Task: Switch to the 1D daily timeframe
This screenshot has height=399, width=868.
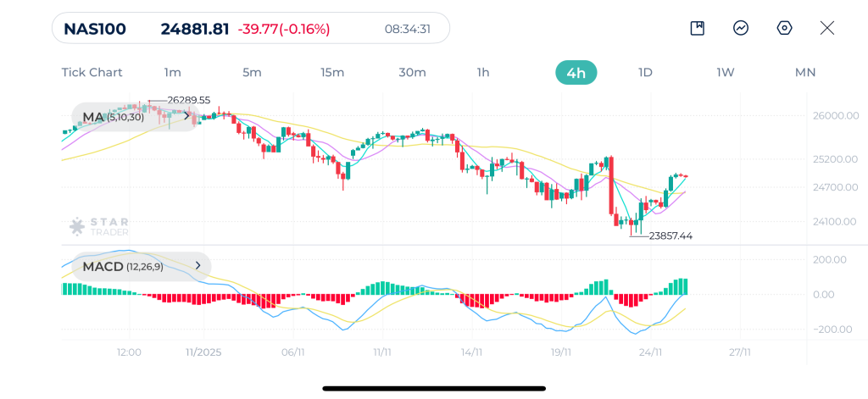Action: (x=645, y=72)
